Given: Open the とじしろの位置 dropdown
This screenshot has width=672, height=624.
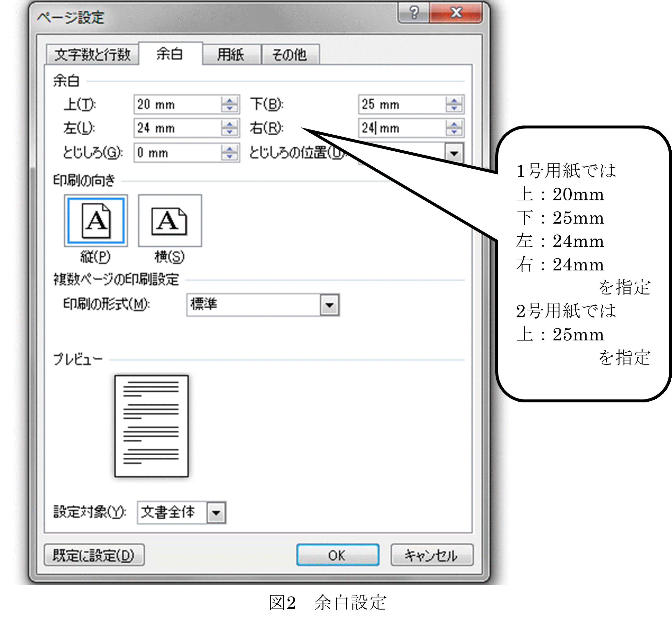Looking at the screenshot, I should coord(454,154).
